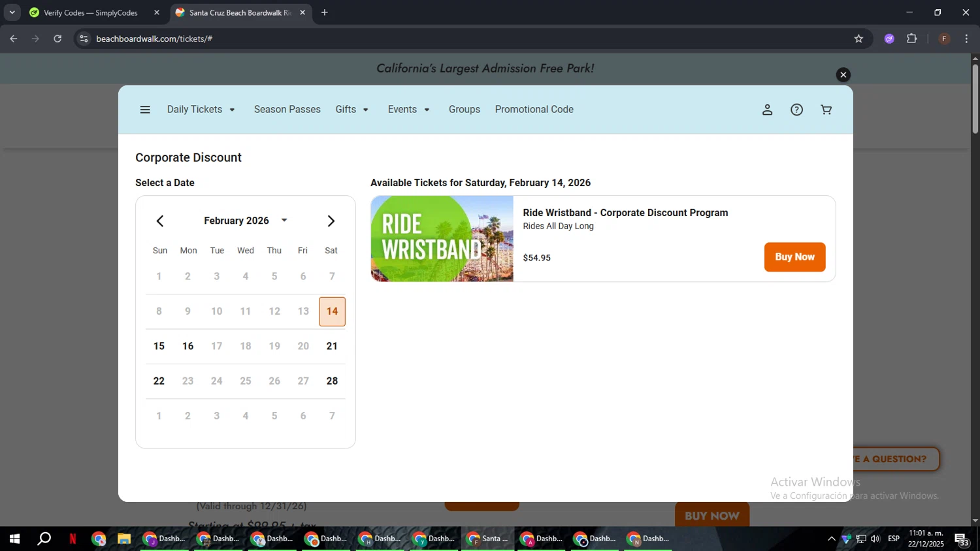The height and width of the screenshot is (551, 980).
Task: Click the taskbar clock and date
Action: [x=926, y=539]
